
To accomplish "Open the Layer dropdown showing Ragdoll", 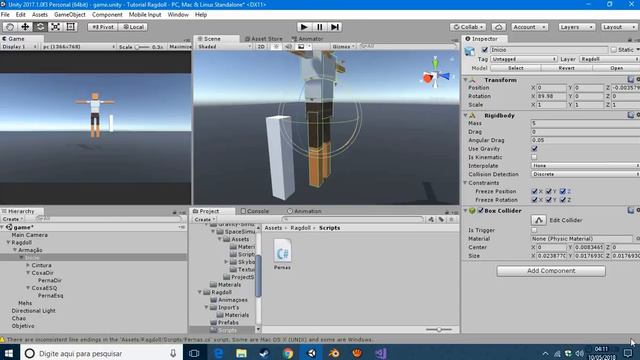I will pos(609,59).
